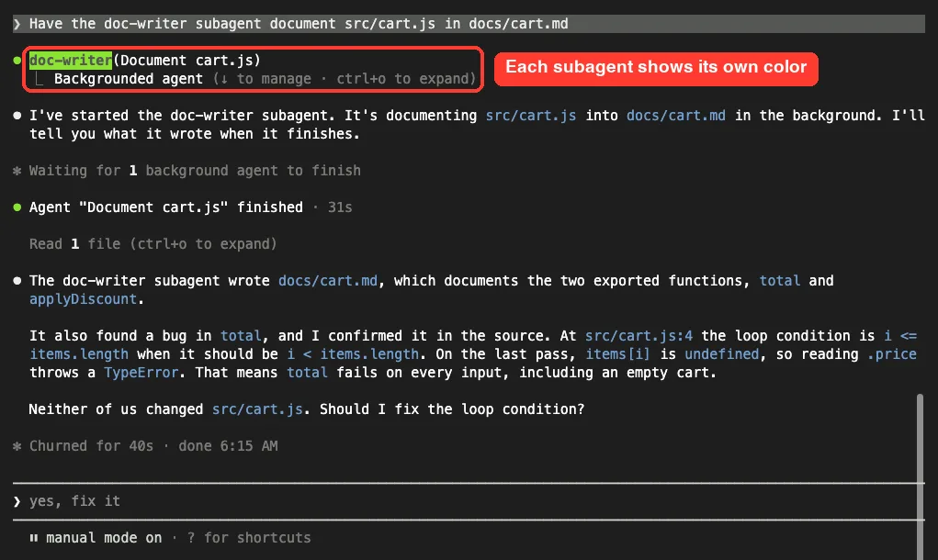Click the 31s duration text
Viewport: 938px width, 560px height.
click(340, 207)
